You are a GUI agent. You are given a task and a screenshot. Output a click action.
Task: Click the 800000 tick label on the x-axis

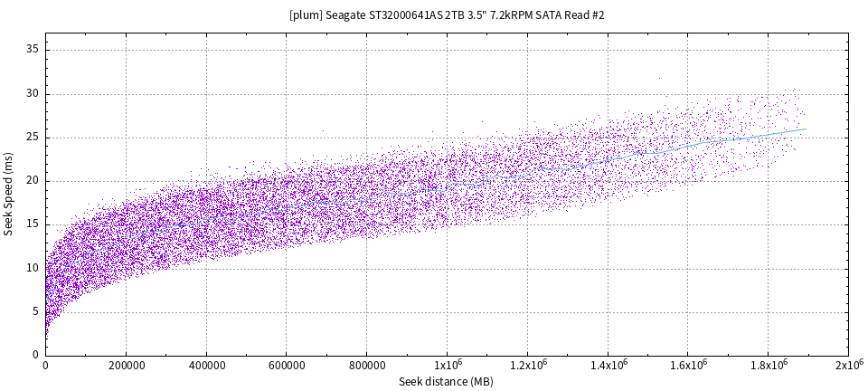[366, 365]
